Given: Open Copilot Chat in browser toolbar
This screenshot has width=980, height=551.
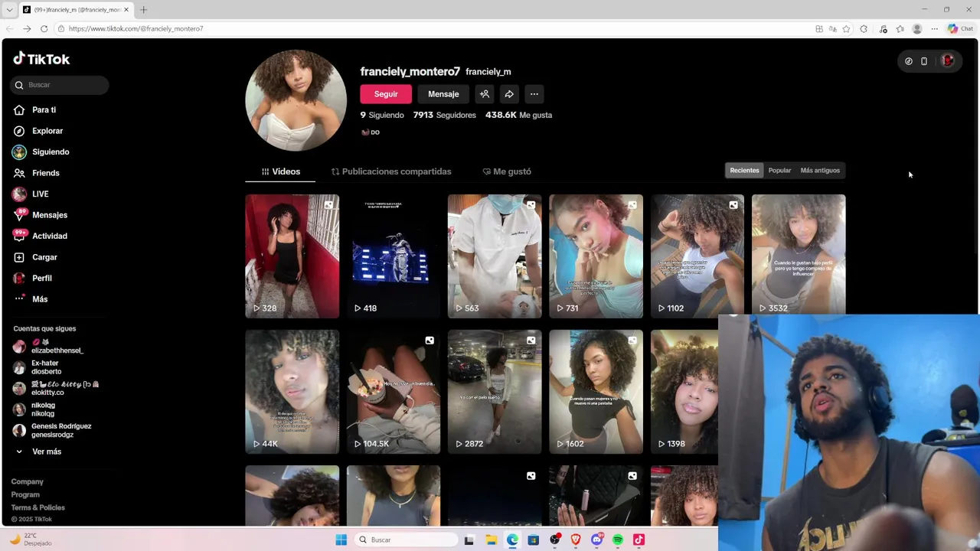Looking at the screenshot, I should pos(960,29).
